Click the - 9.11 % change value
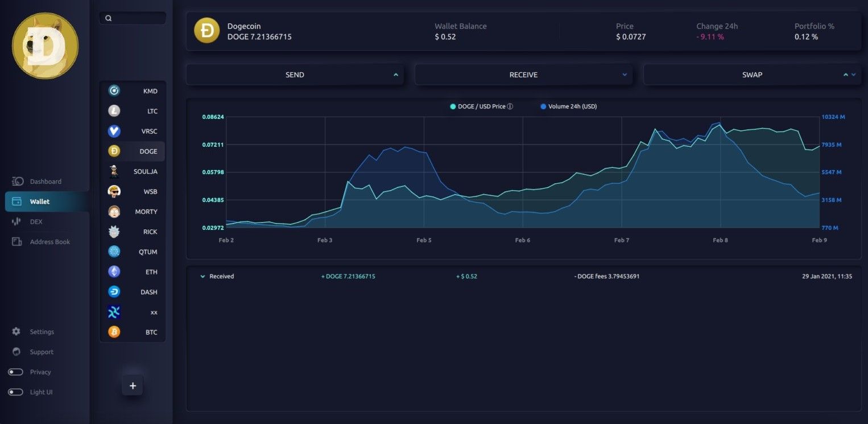The height and width of the screenshot is (424, 868). pos(710,37)
